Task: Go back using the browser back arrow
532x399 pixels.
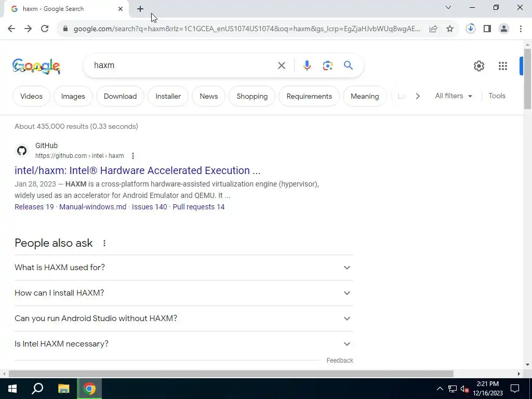Action: 11,29
